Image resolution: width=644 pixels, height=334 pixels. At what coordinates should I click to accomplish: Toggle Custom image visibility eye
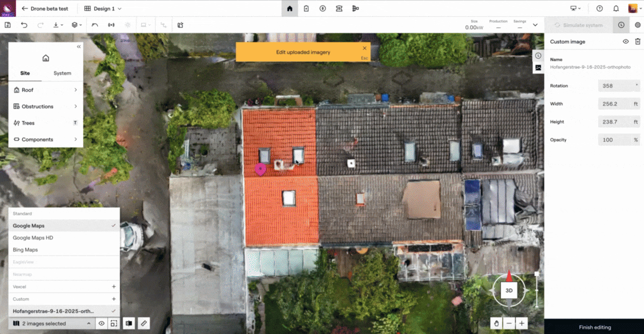625,42
